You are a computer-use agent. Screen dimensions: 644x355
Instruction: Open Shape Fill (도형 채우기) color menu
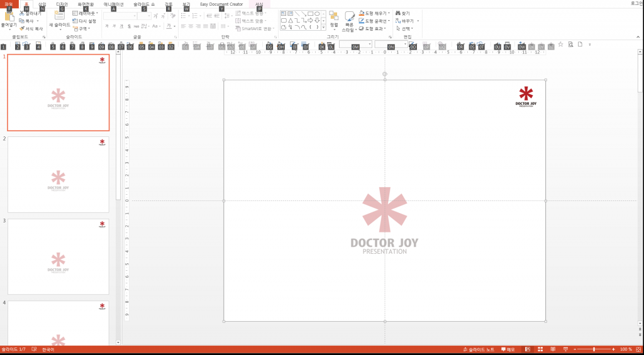(374, 13)
